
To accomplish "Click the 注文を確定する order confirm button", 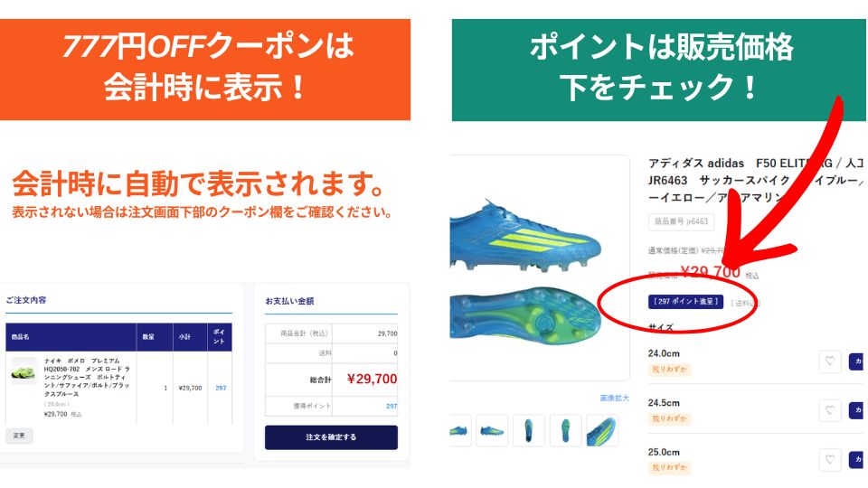I will pos(331,437).
